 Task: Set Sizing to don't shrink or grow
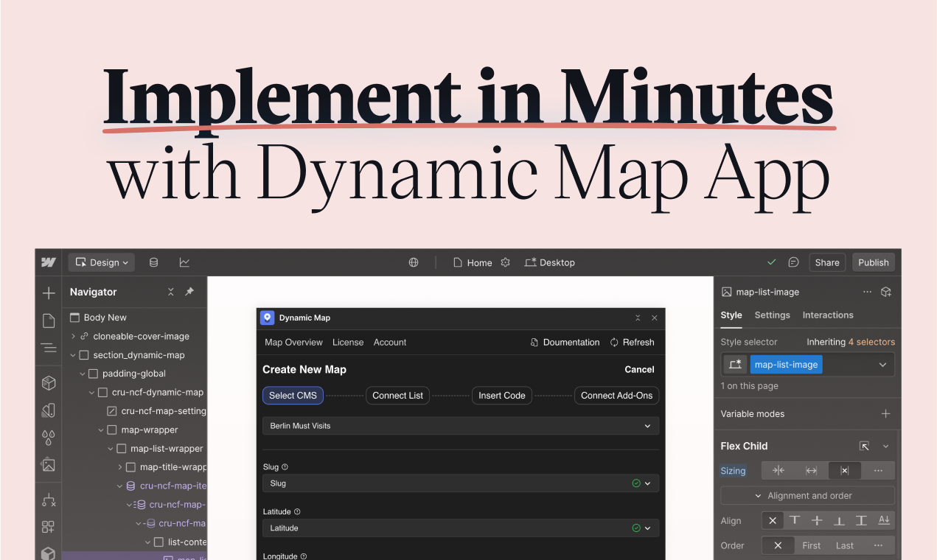(845, 471)
